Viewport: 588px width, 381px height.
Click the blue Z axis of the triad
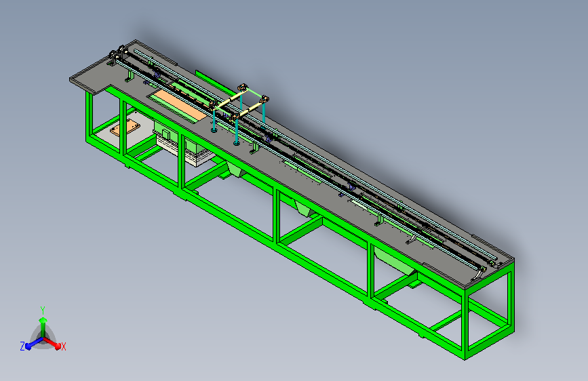(34, 344)
